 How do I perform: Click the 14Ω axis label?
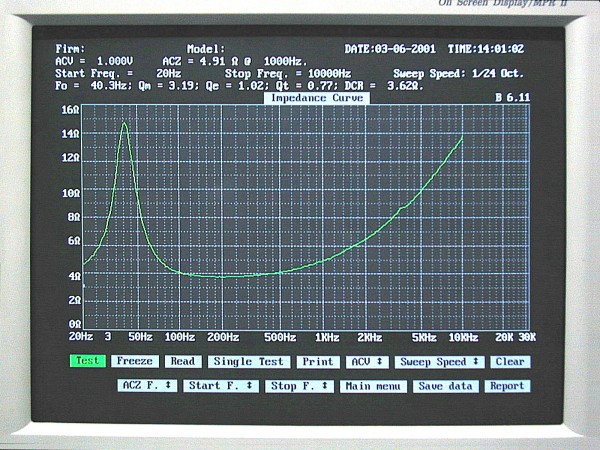(x=70, y=134)
